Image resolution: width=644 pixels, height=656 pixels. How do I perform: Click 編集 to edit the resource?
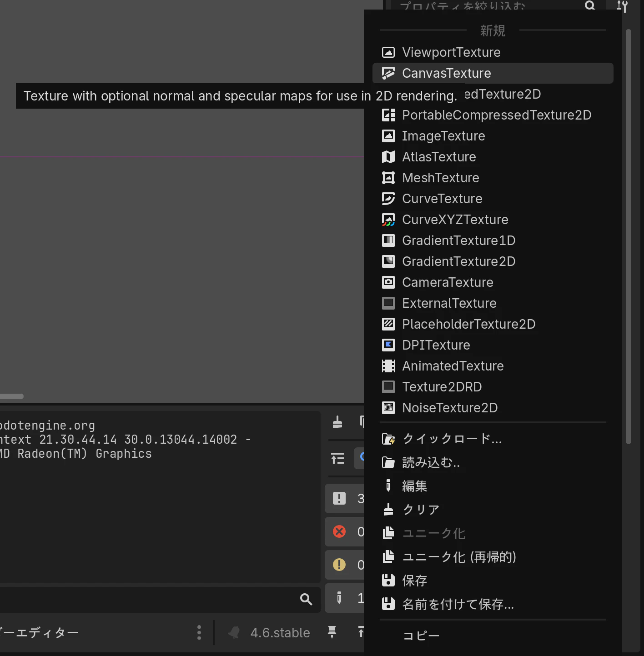click(x=493, y=486)
